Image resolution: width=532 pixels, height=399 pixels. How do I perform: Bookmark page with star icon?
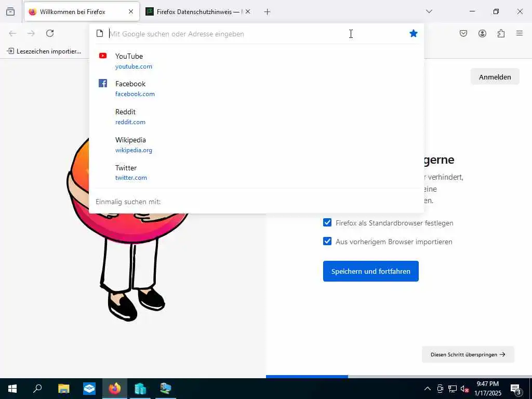(x=413, y=33)
